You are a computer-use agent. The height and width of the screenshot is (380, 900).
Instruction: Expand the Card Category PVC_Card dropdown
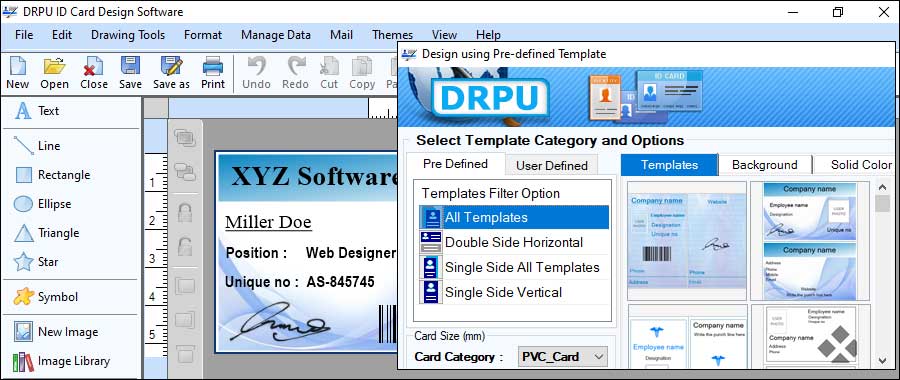pos(599,356)
